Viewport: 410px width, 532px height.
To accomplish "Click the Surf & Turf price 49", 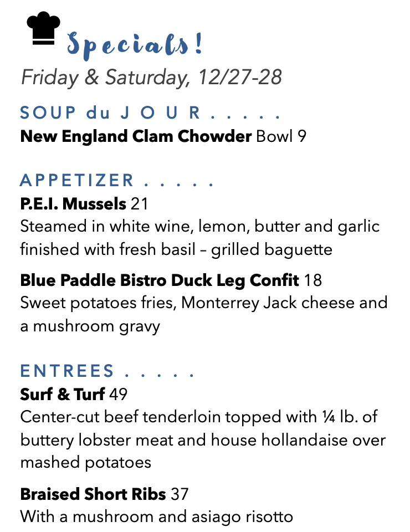I will click(118, 394).
